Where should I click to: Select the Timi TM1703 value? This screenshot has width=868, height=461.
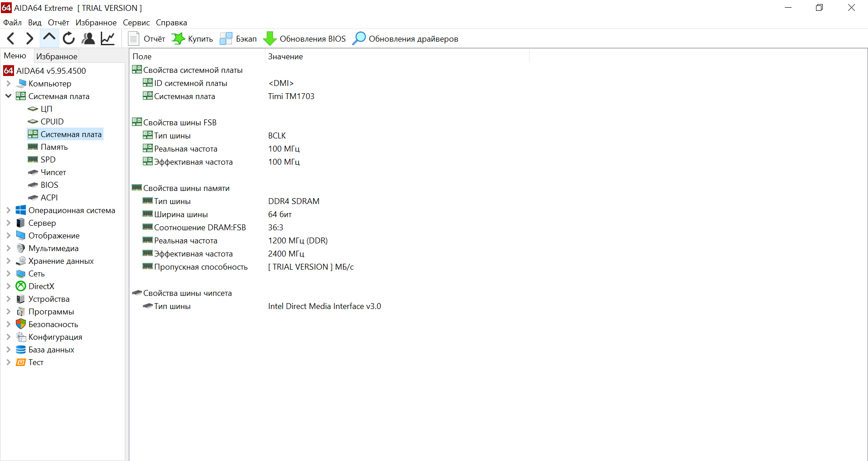(x=291, y=96)
